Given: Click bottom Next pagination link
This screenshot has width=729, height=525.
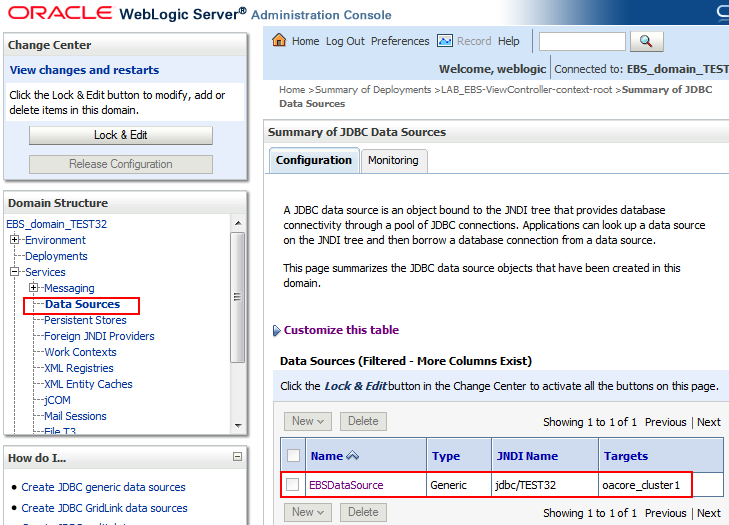Looking at the screenshot, I should 709,513.
